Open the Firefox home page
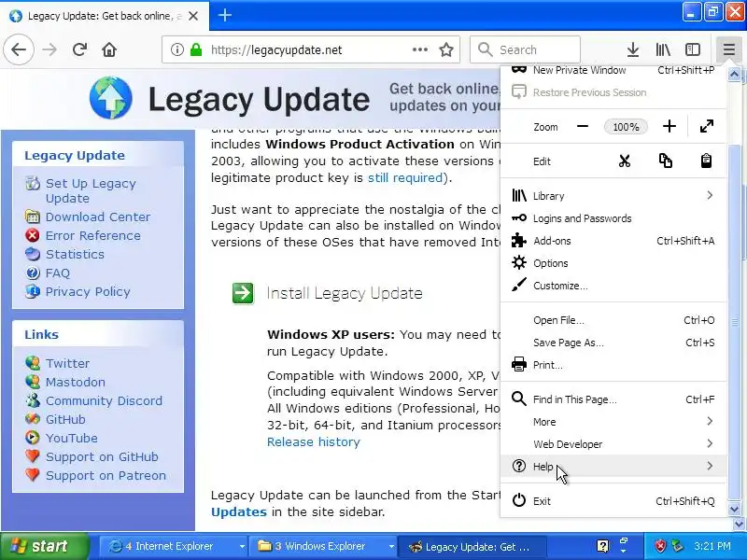 [109, 49]
